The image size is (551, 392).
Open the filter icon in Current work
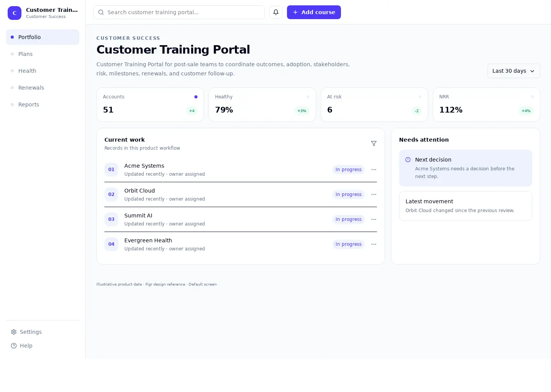point(374,144)
